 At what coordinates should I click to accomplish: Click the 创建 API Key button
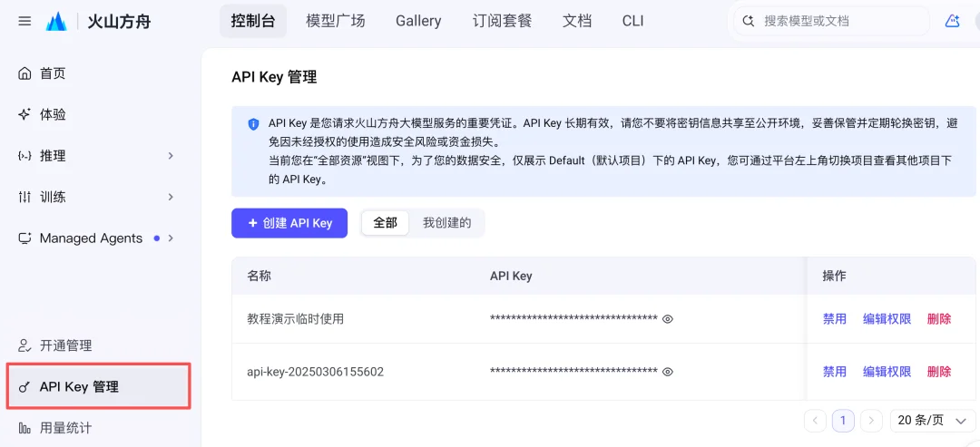point(289,223)
